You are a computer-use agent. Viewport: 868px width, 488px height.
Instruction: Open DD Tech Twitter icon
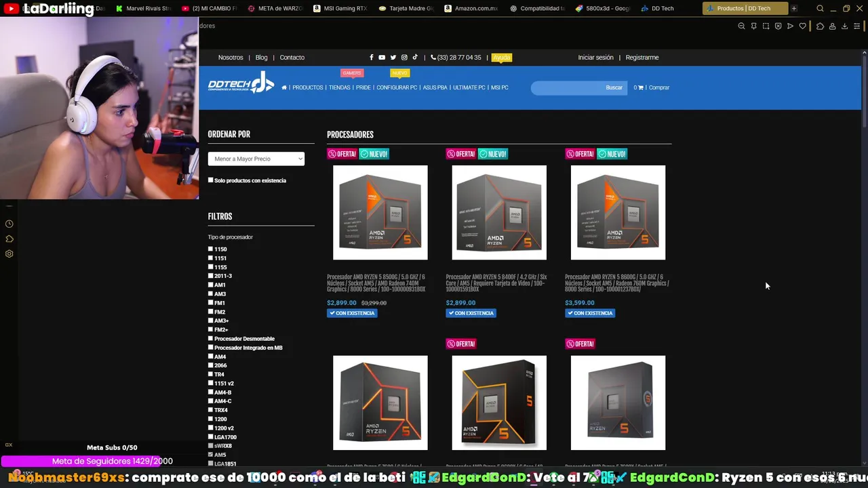(393, 58)
